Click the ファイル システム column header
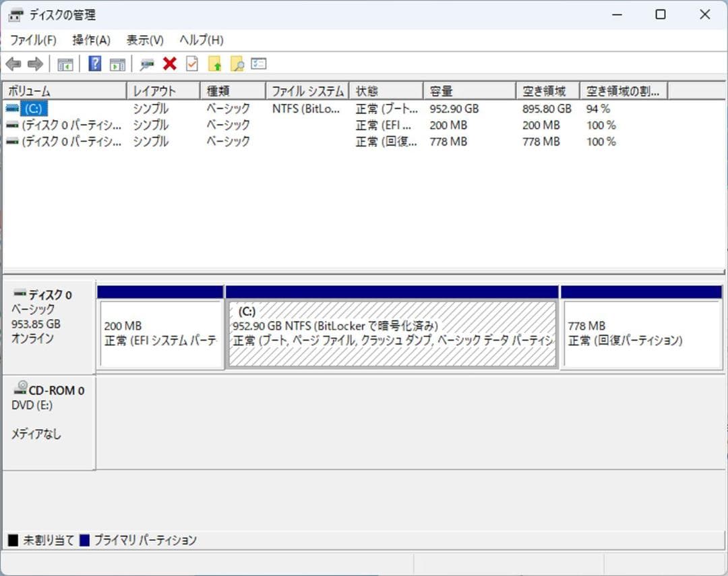The width and height of the screenshot is (728, 576). (x=307, y=90)
